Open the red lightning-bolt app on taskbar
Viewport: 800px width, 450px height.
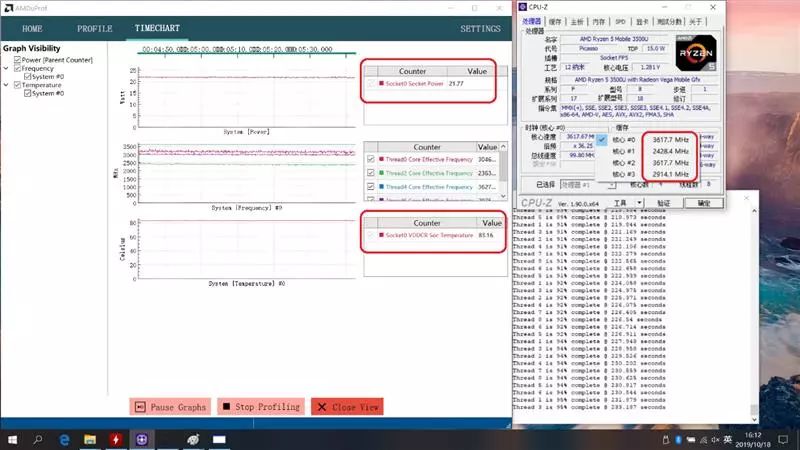tap(116, 439)
